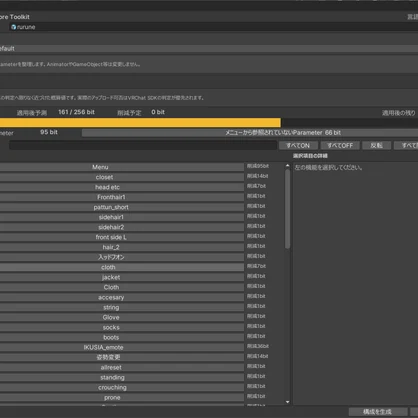This screenshot has height=418, width=418.
Task: Click the 0 bit reduction value
Action: pos(158,112)
